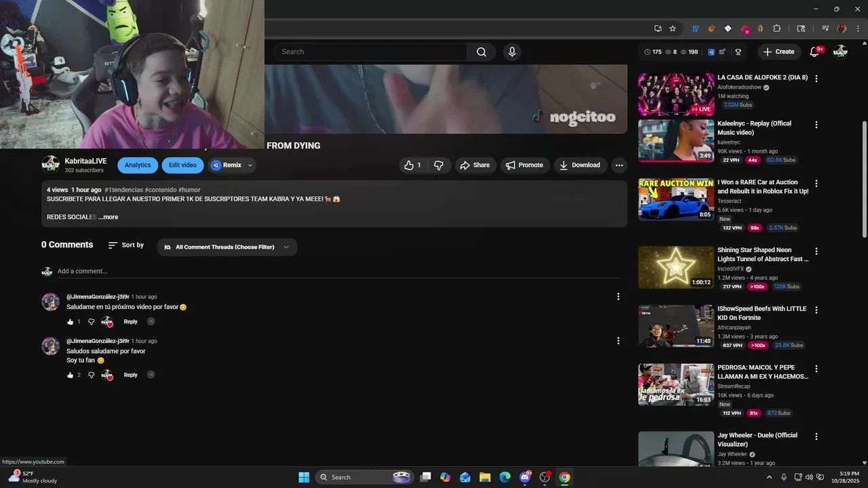Open the 'All Comment Threads' filter dropdown
The height and width of the screenshot is (488, 868).
tap(227, 247)
